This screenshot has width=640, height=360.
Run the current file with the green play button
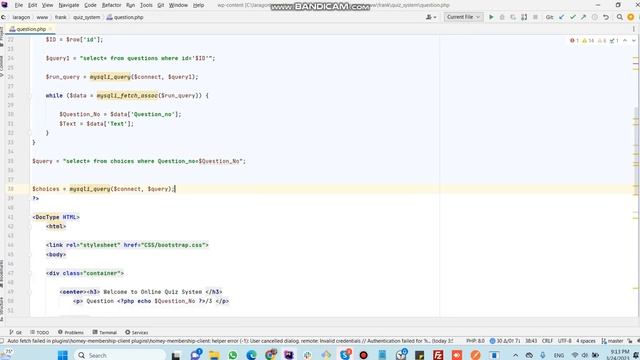(x=491, y=17)
